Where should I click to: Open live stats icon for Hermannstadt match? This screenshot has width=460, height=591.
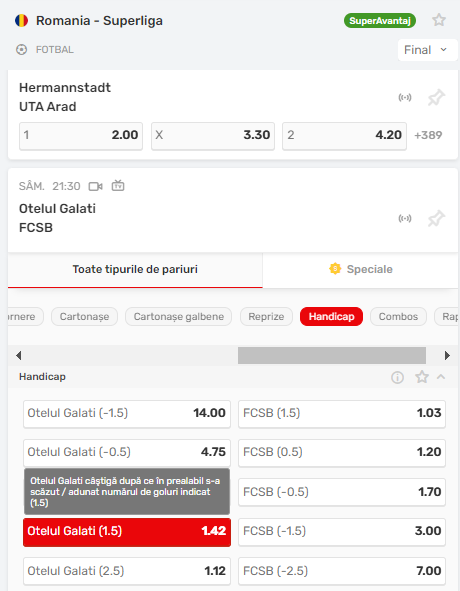(x=405, y=98)
